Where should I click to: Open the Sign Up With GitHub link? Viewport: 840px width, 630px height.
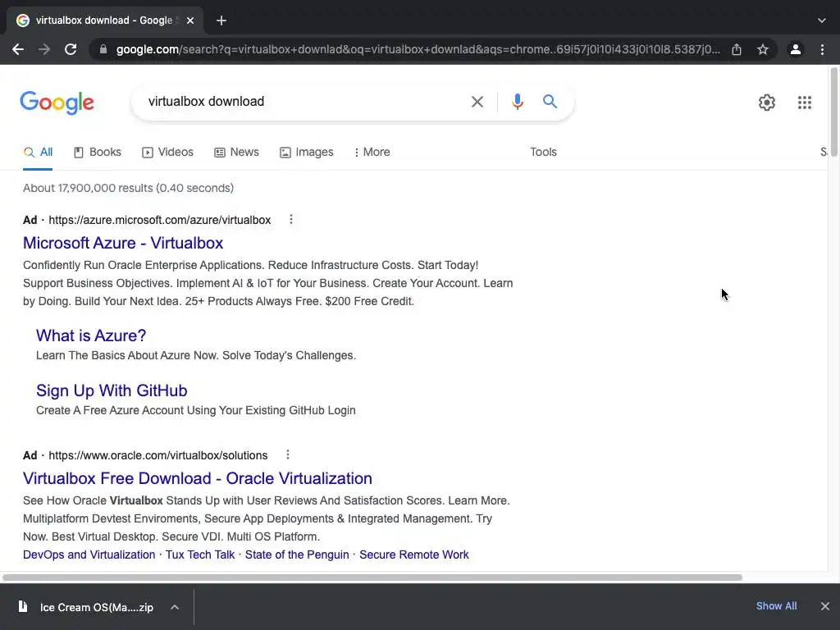(x=112, y=390)
